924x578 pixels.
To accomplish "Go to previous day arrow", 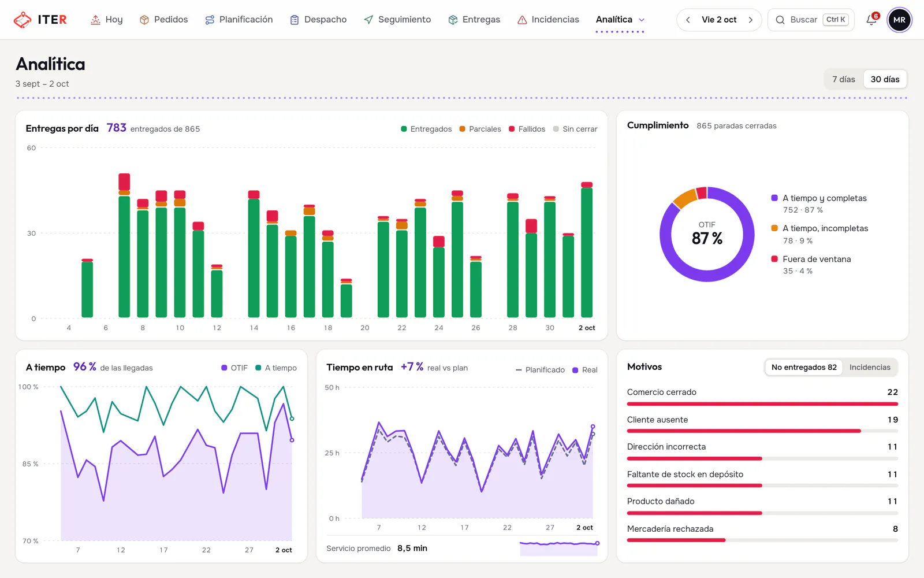I will pyautogui.click(x=688, y=20).
